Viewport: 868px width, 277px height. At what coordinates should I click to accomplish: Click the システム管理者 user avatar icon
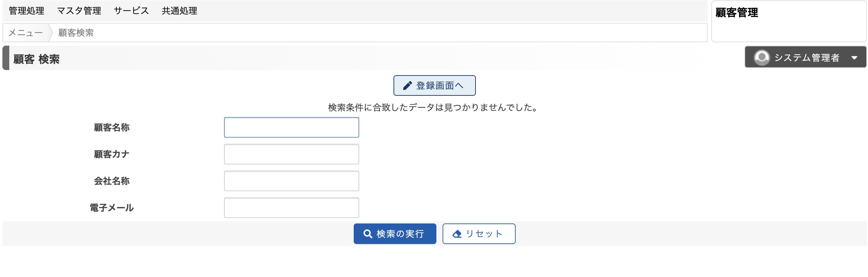[762, 57]
